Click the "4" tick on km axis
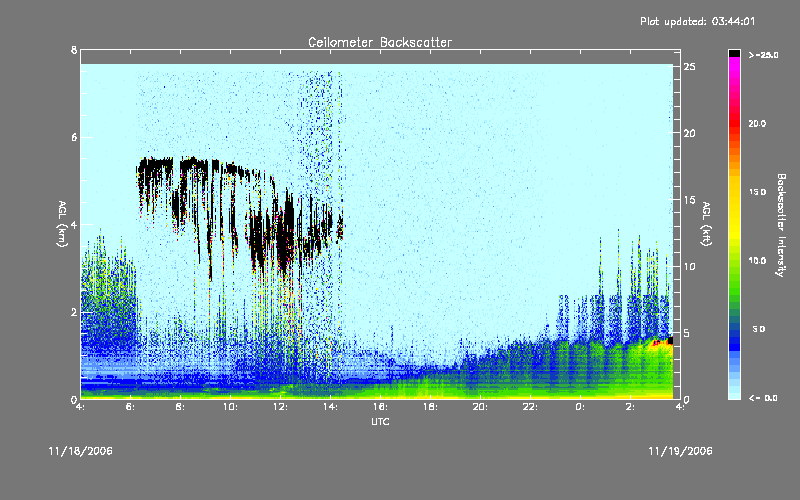This screenshot has height=500, width=800. click(74, 224)
